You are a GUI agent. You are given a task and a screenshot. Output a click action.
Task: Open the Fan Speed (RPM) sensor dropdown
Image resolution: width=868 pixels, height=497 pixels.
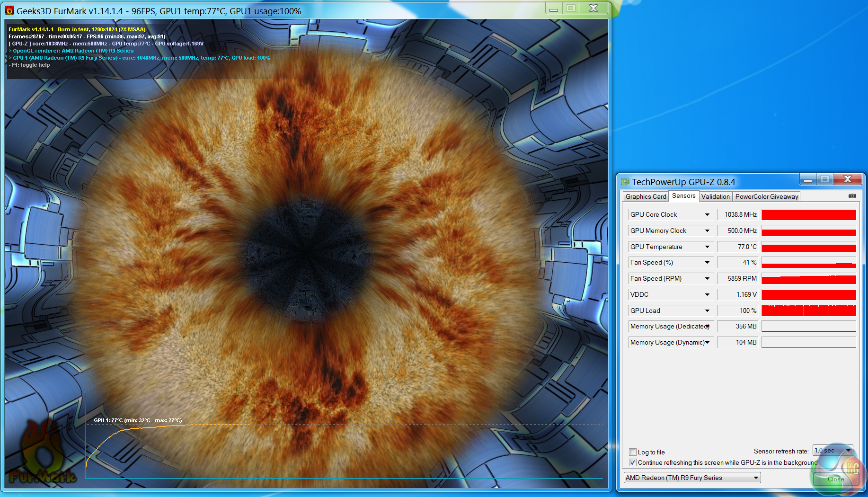pos(707,279)
